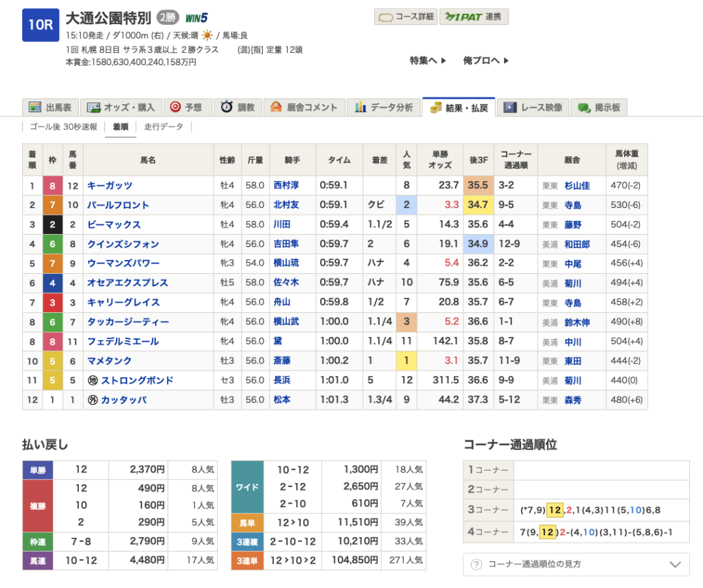The width and height of the screenshot is (703, 588).
Task: Click the stable icon on 厩舎コメント tab
Action: pyautogui.click(x=276, y=106)
